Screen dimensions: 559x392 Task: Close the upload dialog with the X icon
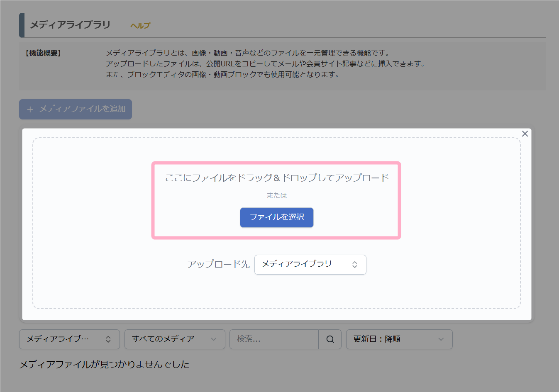[x=525, y=134]
